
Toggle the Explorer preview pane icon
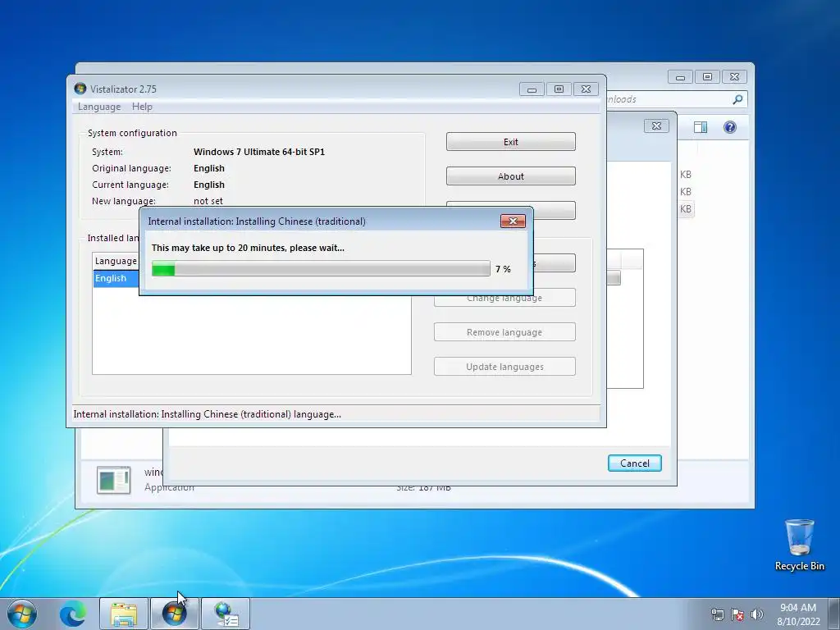tap(701, 127)
